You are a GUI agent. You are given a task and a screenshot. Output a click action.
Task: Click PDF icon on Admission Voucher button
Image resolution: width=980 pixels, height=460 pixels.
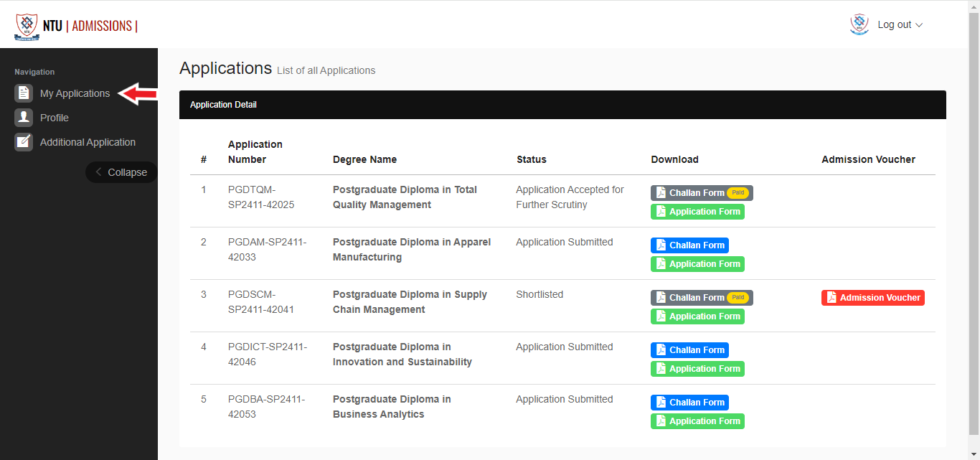coord(831,298)
